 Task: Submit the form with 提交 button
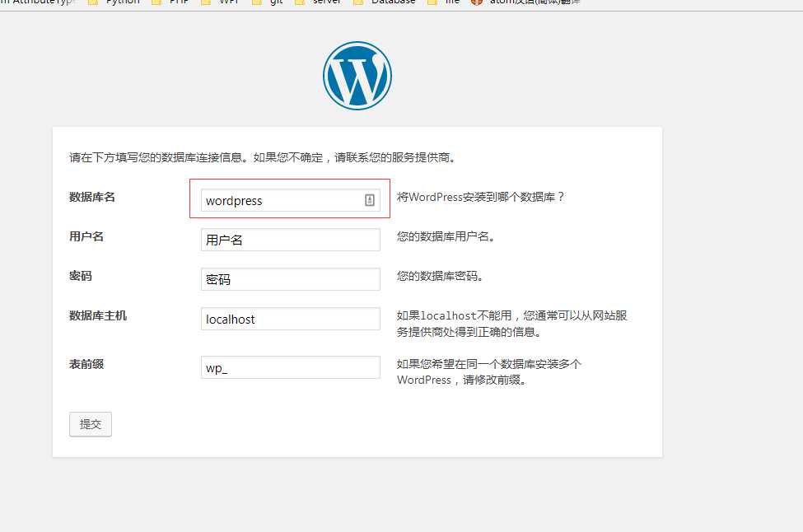(91, 424)
